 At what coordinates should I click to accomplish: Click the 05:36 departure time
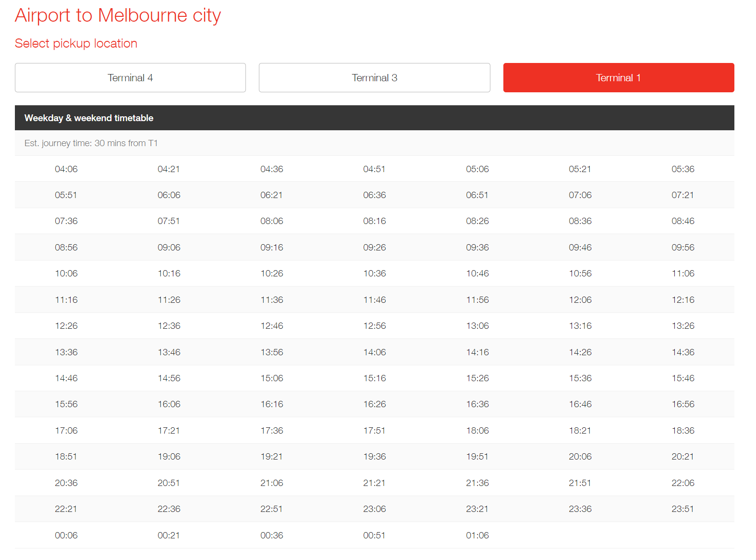[683, 169]
